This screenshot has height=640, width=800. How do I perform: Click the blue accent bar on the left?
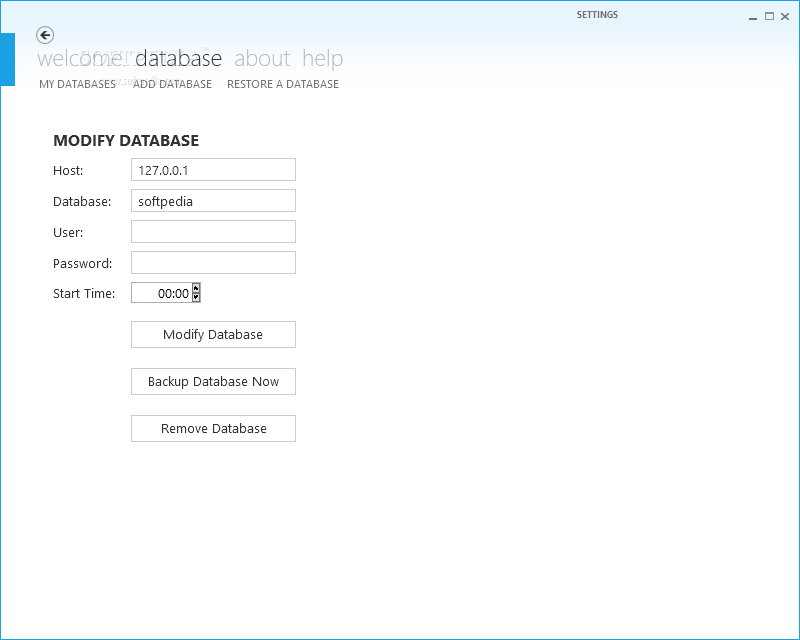(8, 58)
